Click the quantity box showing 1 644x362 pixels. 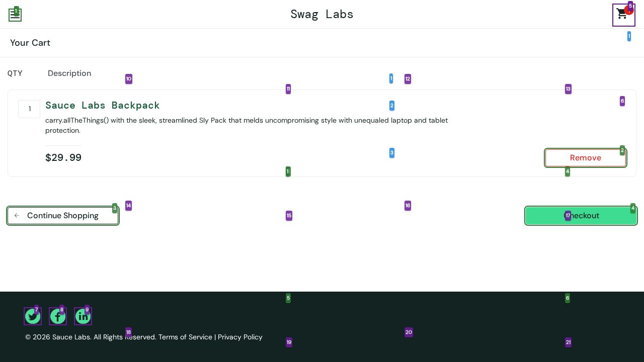pyautogui.click(x=29, y=109)
